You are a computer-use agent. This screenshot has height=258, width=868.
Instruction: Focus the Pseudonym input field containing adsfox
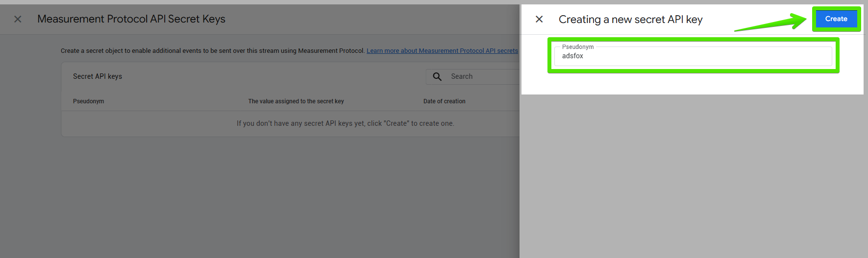693,56
